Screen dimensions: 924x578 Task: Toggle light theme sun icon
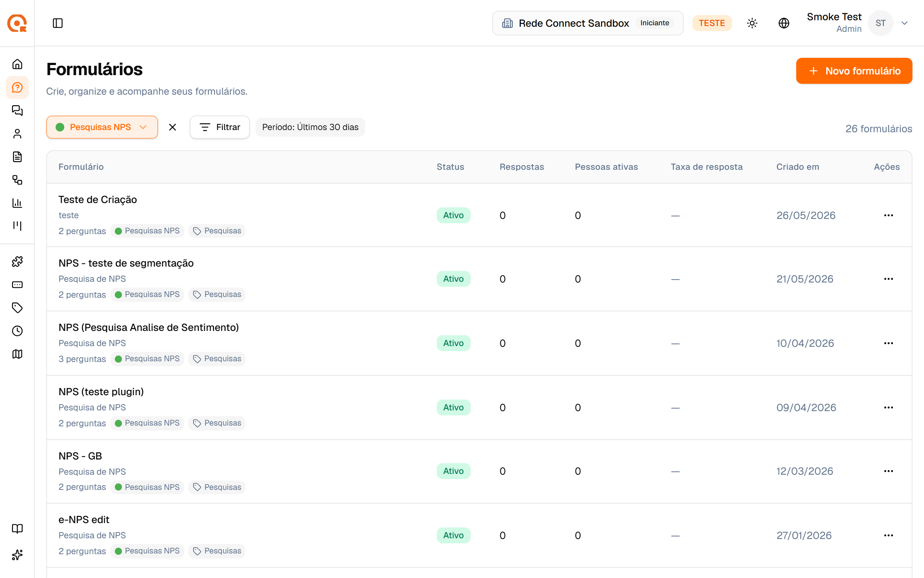[x=752, y=23]
